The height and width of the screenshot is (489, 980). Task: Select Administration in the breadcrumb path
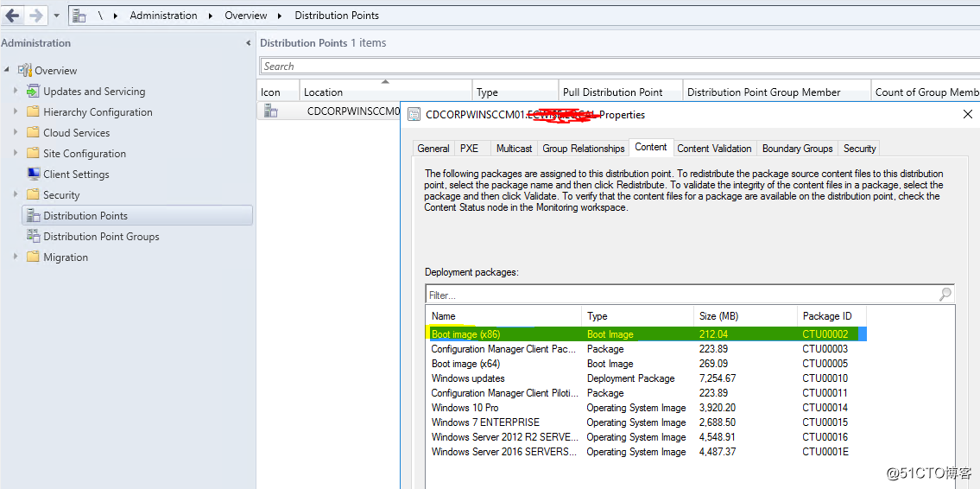pos(163,16)
